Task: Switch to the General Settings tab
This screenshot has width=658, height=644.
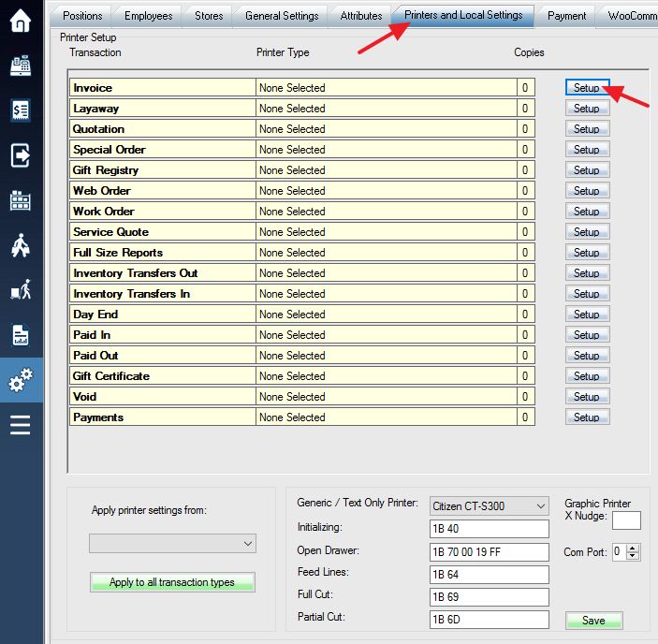Action: click(x=282, y=16)
